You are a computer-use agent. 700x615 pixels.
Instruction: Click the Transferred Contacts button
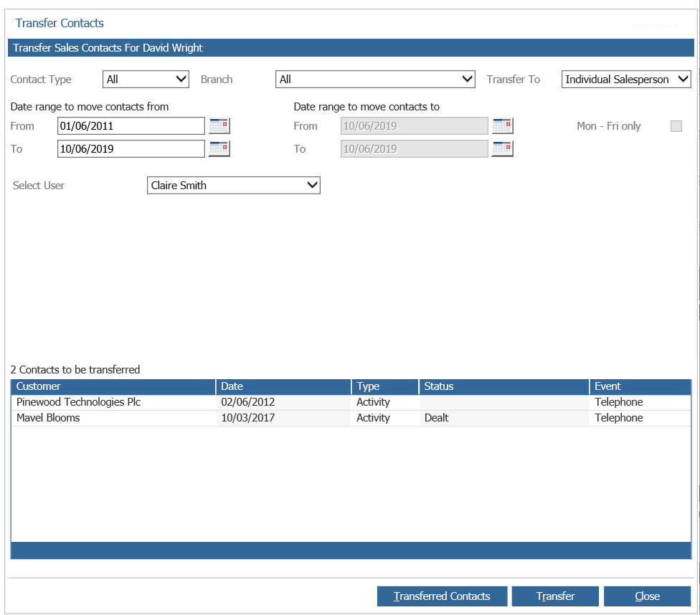click(x=442, y=596)
